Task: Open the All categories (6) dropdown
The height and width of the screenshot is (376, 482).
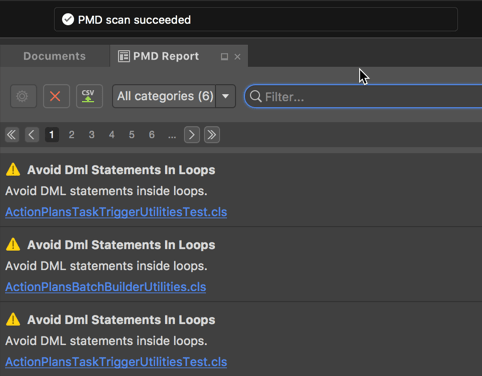Action: 164,96
